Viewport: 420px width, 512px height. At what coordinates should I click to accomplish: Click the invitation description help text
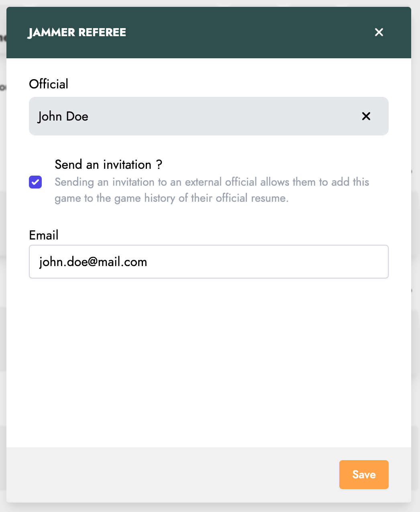tap(212, 190)
